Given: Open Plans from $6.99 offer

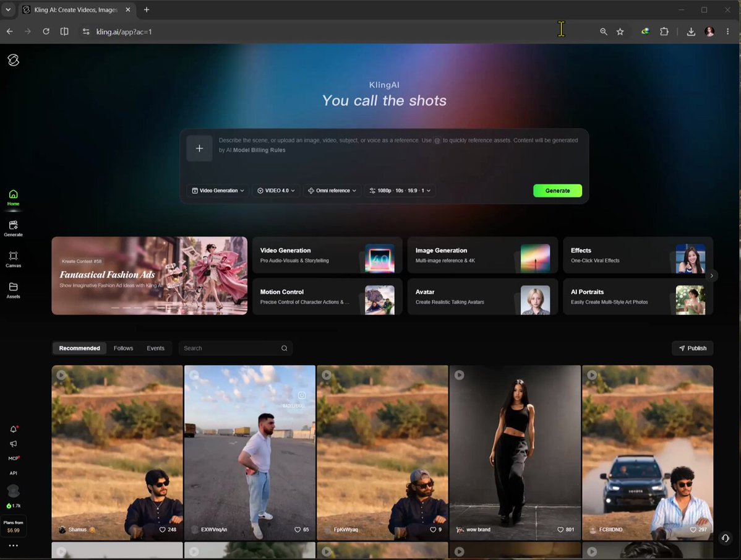Looking at the screenshot, I should (x=13, y=527).
